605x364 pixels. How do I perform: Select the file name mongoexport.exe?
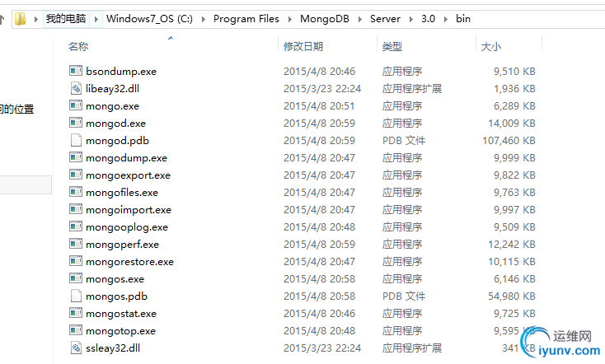pyautogui.click(x=128, y=175)
